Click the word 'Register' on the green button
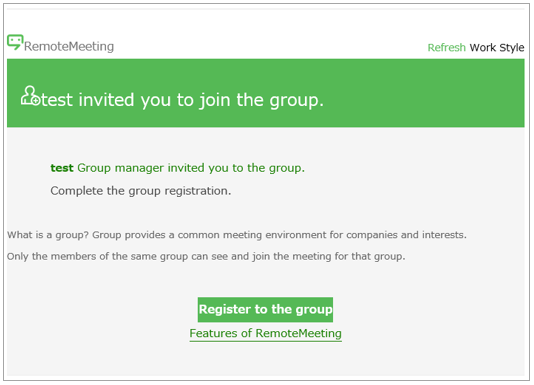Screen dimensions: 534x385 (225, 309)
